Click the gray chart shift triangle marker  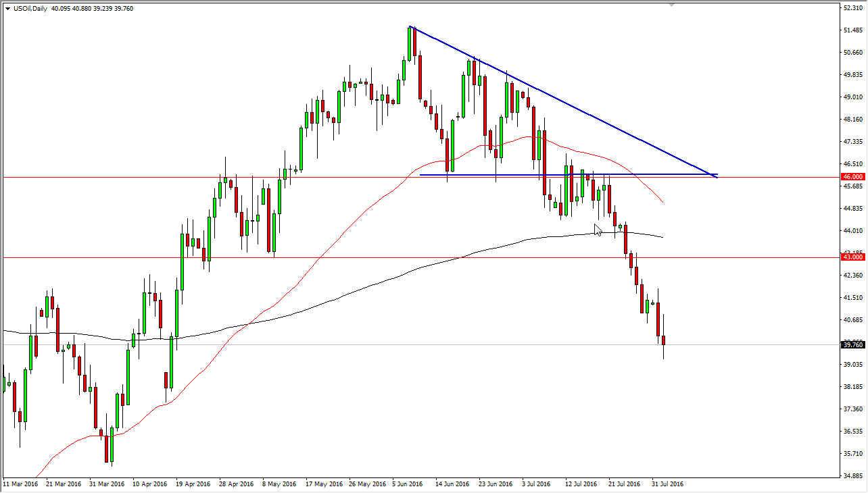(x=671, y=4)
